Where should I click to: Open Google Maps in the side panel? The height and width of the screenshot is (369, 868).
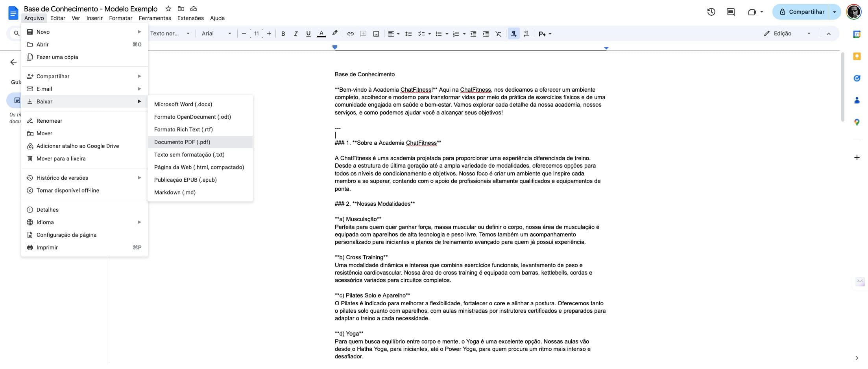click(857, 122)
